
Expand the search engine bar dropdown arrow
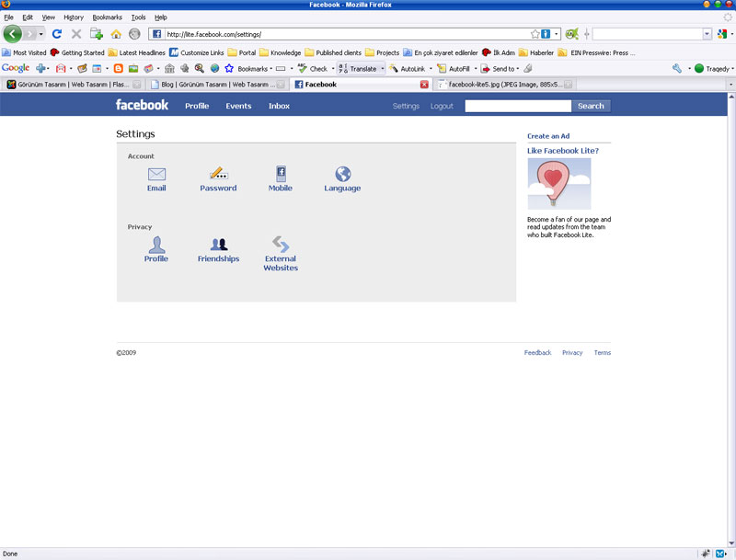[707, 34]
